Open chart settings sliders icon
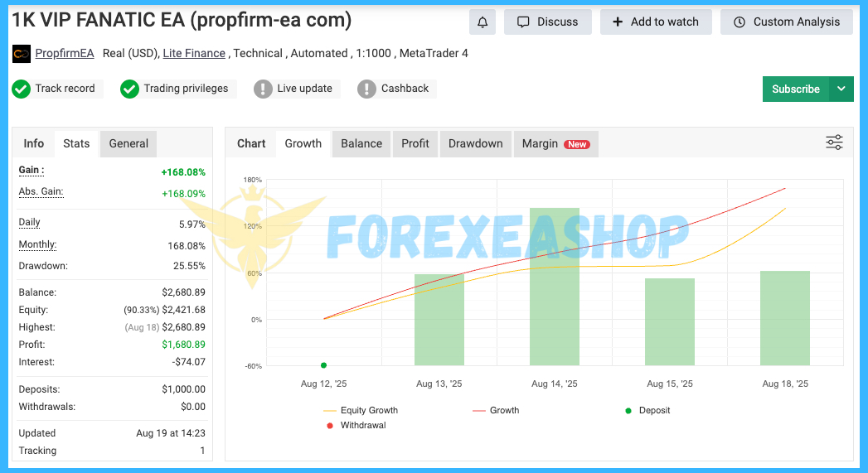This screenshot has width=868, height=473. pos(834,142)
